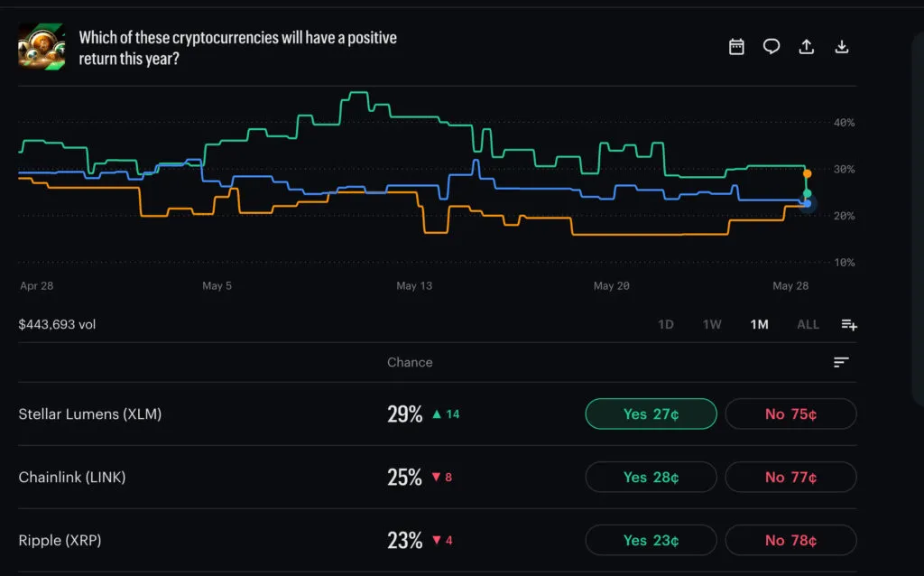Click the 10% y-axis label

click(x=844, y=263)
